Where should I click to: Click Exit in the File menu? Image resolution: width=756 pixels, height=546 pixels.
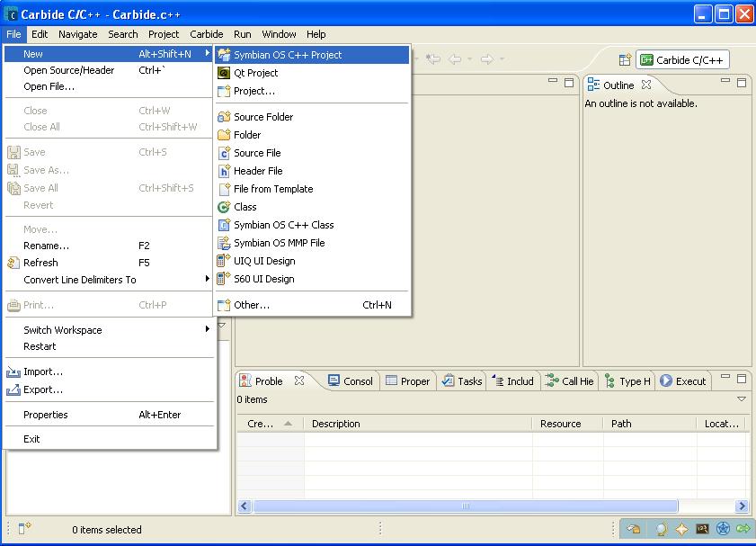pos(109,439)
